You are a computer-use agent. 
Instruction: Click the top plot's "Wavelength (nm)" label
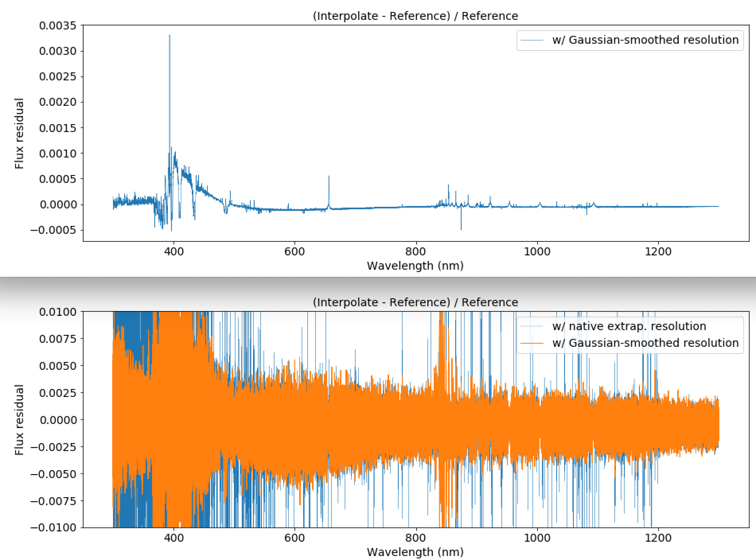pos(415,266)
